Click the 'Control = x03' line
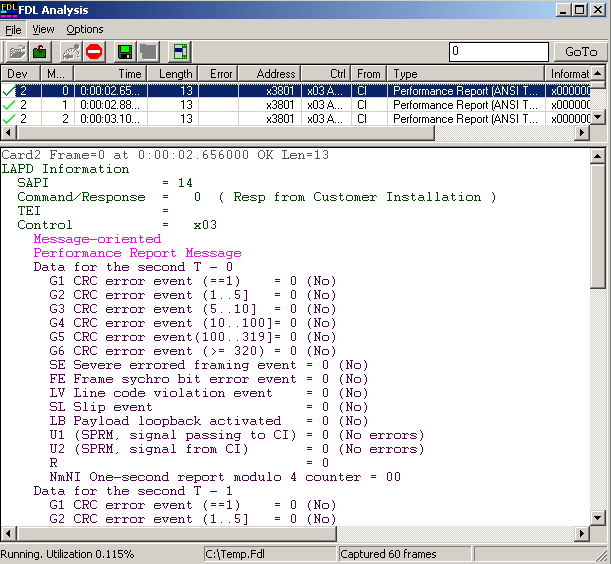This screenshot has width=611, height=564. [x=117, y=225]
